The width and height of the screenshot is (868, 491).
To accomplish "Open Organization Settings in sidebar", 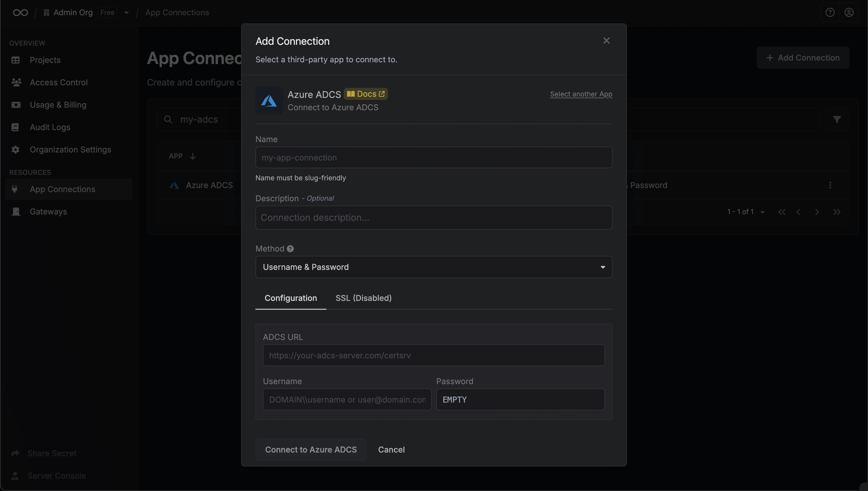I will pyautogui.click(x=69, y=150).
